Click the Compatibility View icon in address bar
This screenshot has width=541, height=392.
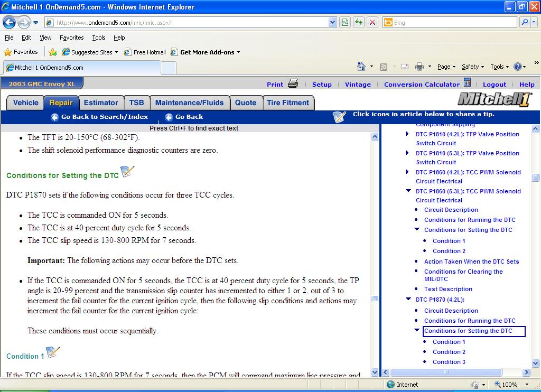click(x=345, y=23)
